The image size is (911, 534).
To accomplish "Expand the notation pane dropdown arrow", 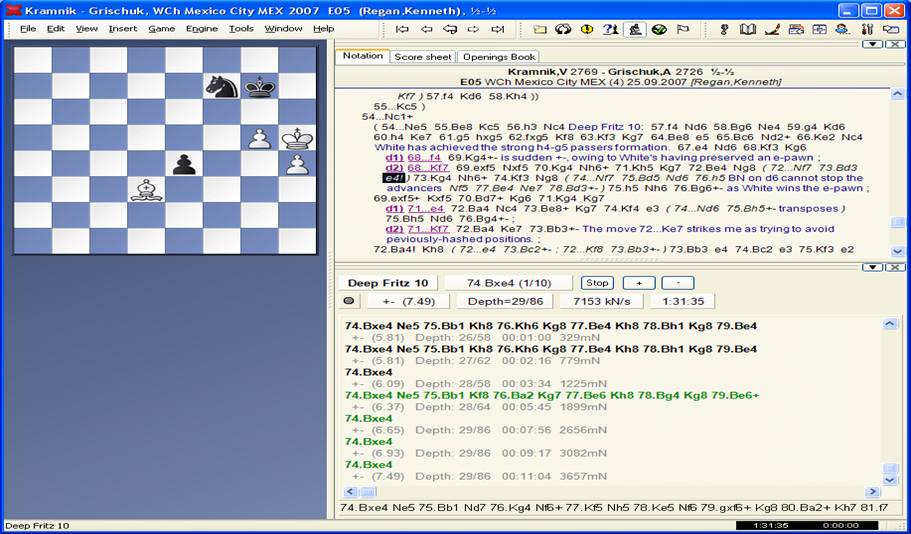I will pos(870,44).
